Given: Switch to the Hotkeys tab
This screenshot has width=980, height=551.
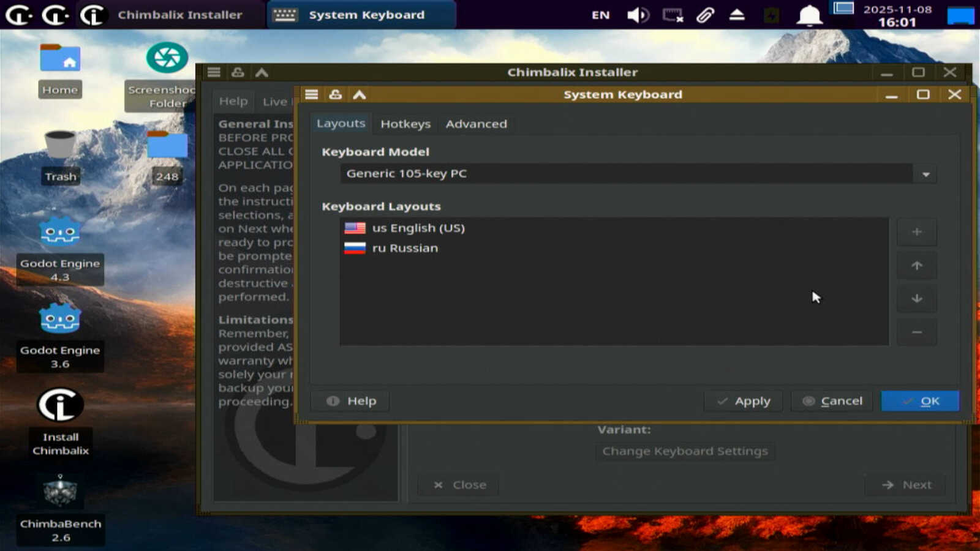Looking at the screenshot, I should [405, 124].
